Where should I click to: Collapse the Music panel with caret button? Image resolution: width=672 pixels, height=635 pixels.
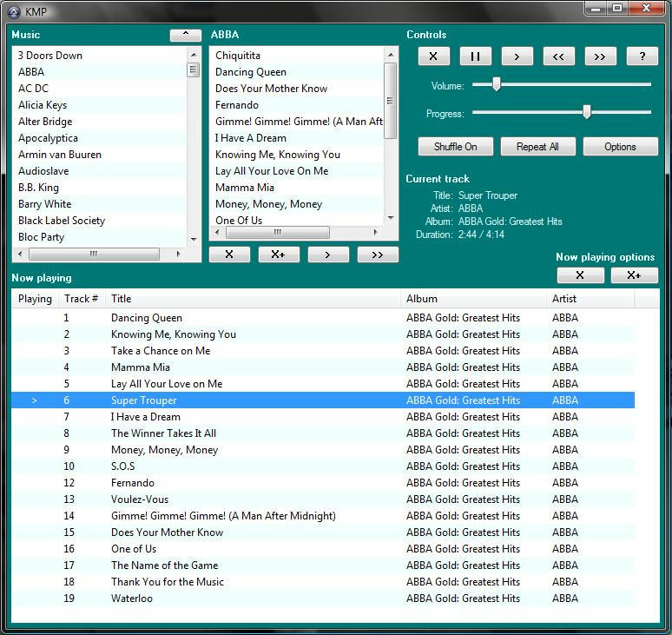(186, 35)
